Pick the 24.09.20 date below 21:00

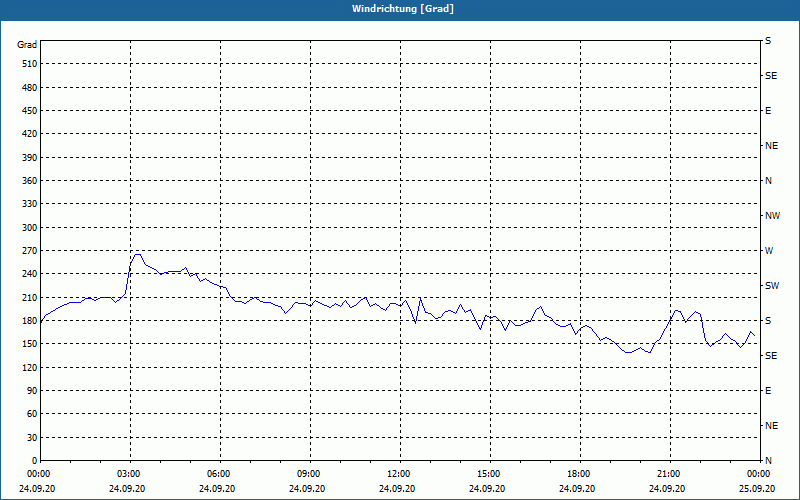pyautogui.click(x=667, y=489)
